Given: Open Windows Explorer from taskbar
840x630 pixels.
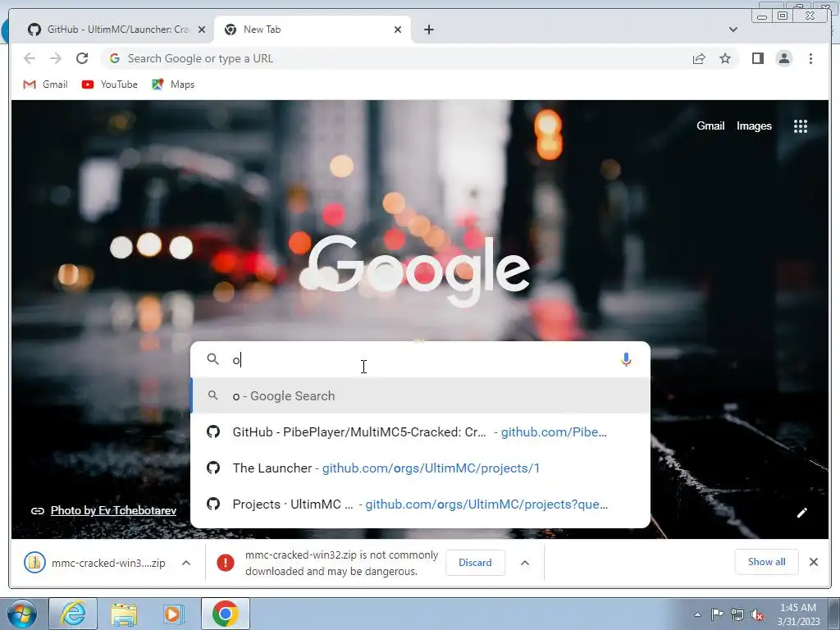Looking at the screenshot, I should (x=124, y=614).
